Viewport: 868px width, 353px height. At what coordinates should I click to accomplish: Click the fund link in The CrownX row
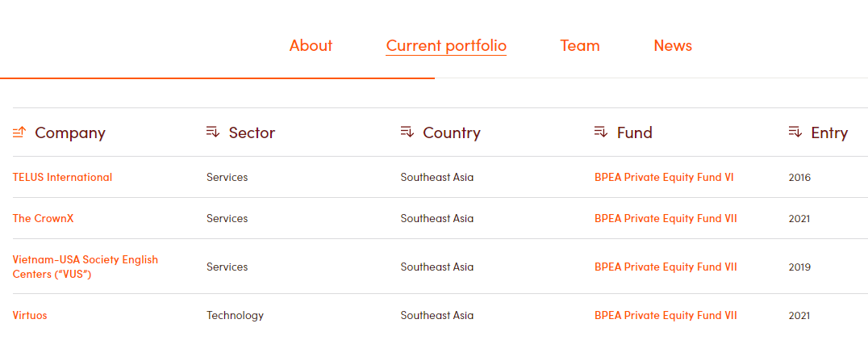tap(666, 219)
